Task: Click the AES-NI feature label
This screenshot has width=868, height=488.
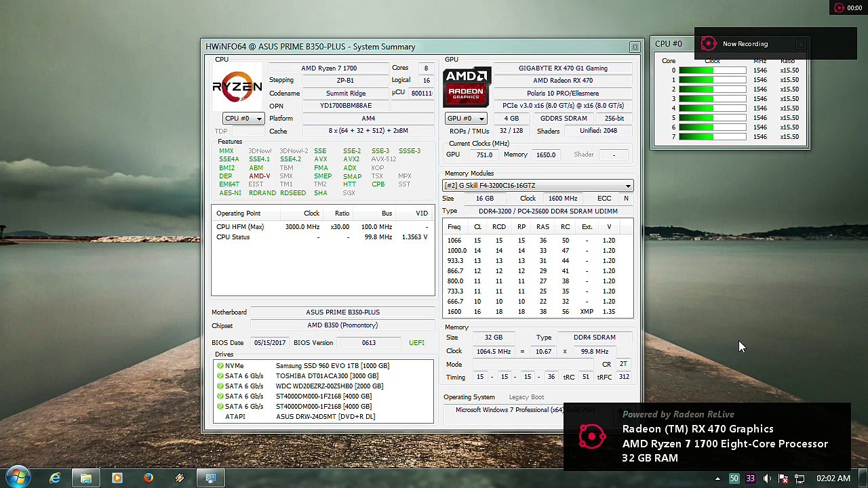Action: coord(230,193)
